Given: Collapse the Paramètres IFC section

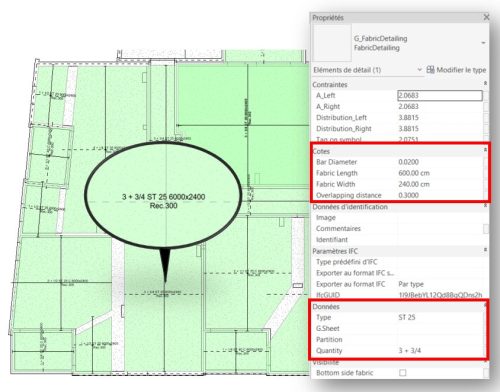Looking at the screenshot, I should tap(486, 250).
